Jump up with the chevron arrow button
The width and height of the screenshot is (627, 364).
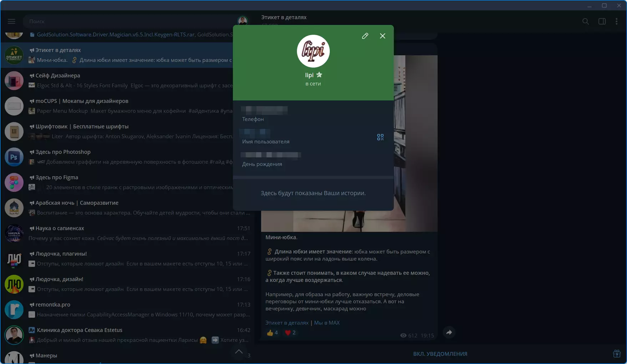(239, 352)
